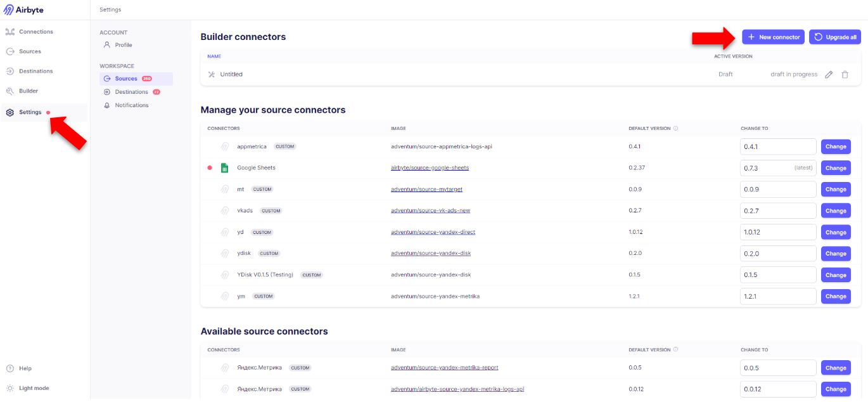
Task: Click the Sources icon in the main sidebar
Action: coord(10,51)
